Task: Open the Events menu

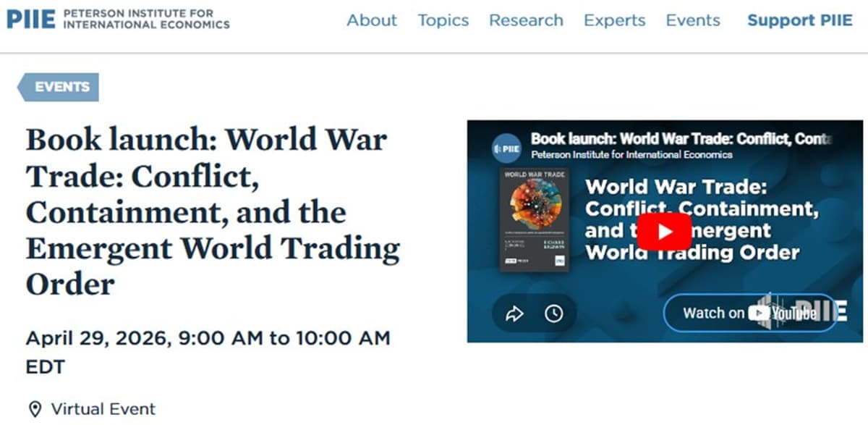Action: [693, 20]
